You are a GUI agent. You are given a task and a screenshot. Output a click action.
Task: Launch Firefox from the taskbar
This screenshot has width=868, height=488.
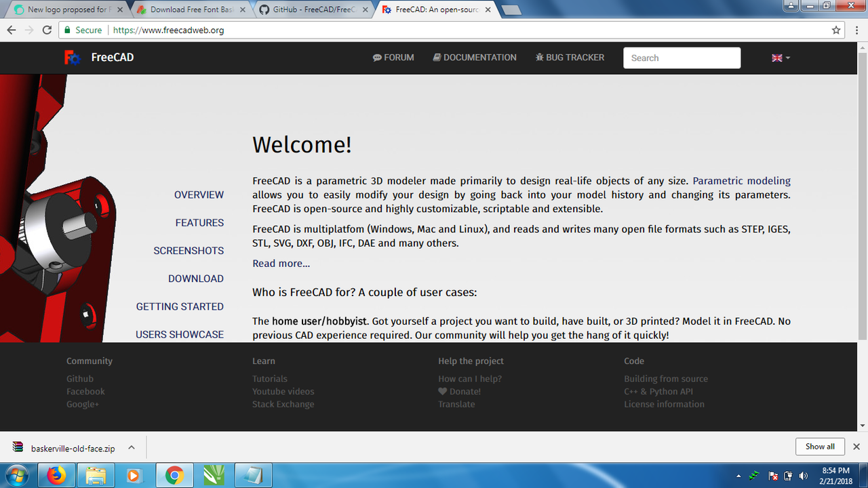(57, 476)
